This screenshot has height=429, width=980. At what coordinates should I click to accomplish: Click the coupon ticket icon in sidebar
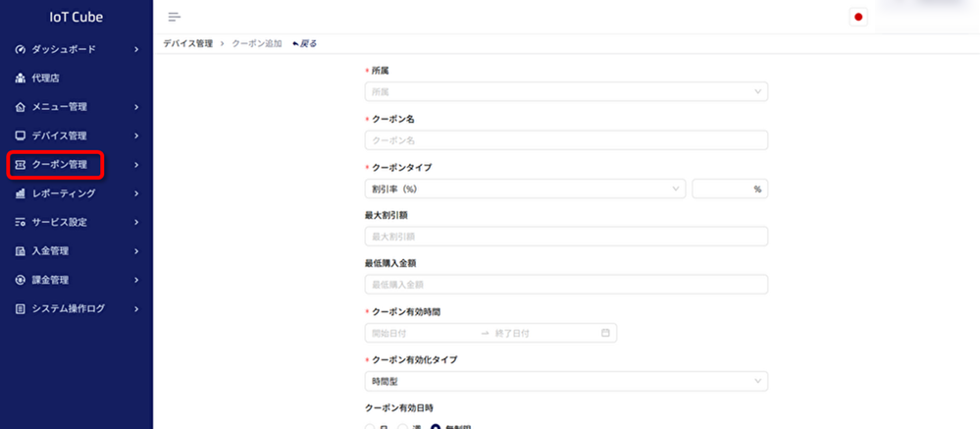[21, 165]
